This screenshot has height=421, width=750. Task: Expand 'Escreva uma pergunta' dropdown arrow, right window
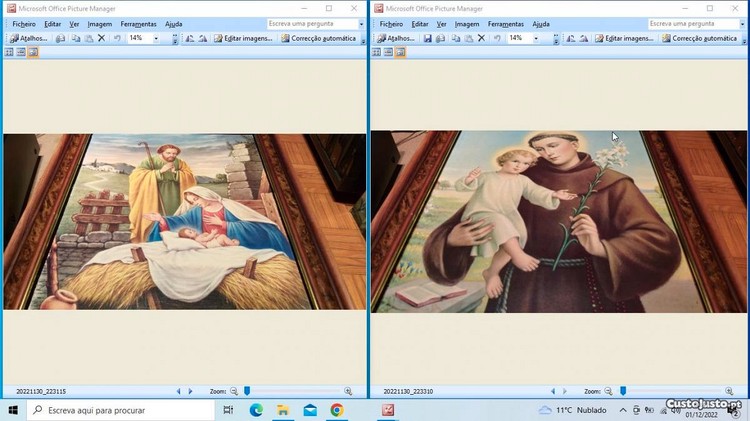pos(740,24)
